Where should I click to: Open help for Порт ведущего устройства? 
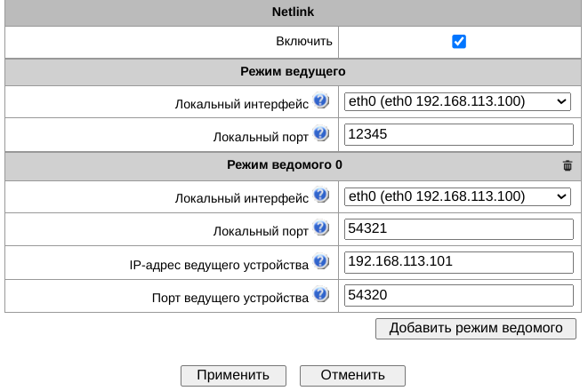pos(321,295)
